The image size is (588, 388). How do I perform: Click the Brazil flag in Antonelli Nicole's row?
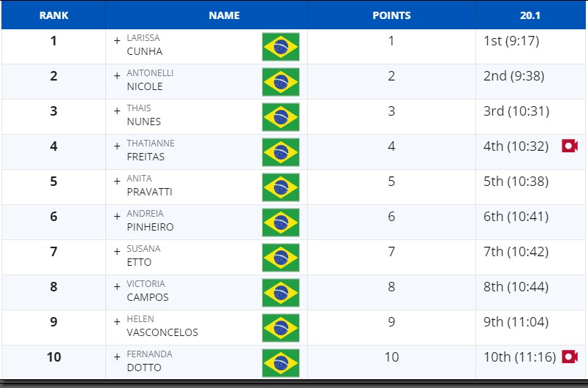coord(281,82)
